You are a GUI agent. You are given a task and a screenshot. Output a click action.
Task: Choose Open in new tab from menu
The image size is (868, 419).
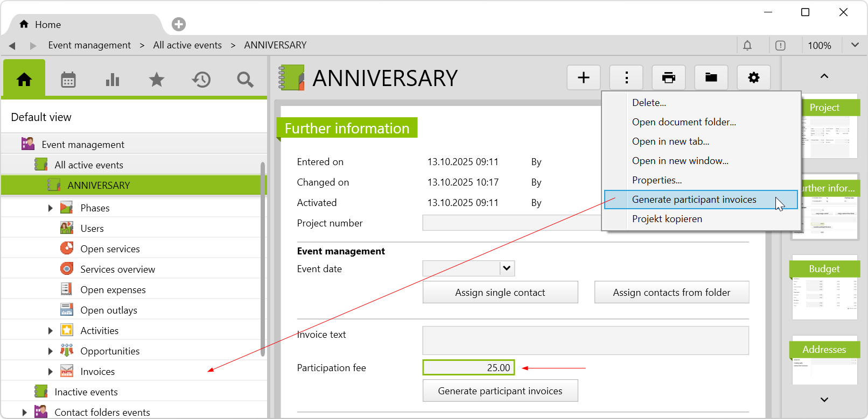670,141
